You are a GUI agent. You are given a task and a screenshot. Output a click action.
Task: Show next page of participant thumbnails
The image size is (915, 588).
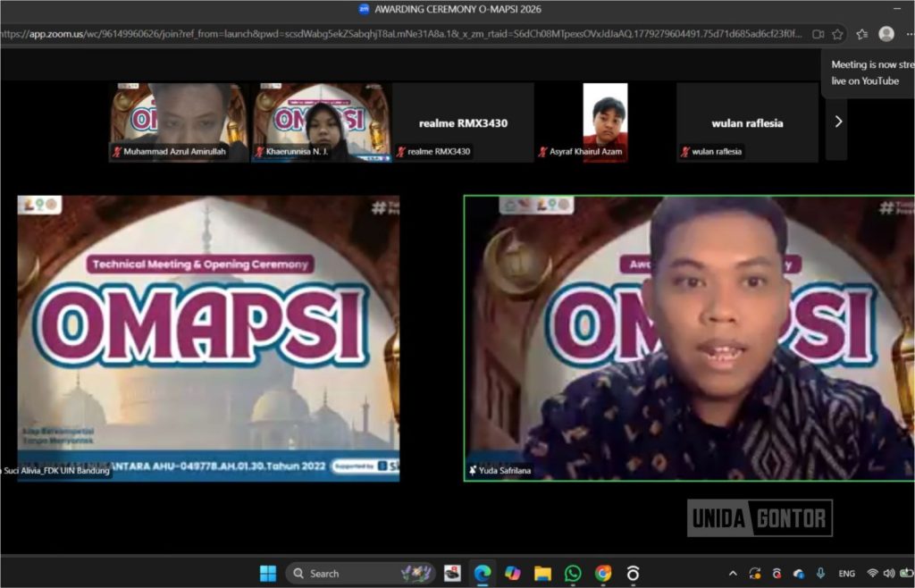point(838,122)
